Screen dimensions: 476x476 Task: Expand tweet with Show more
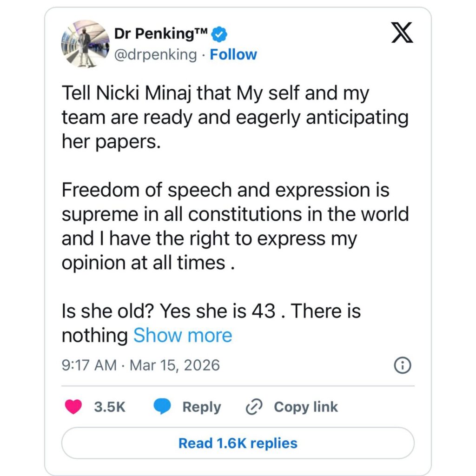point(183,335)
